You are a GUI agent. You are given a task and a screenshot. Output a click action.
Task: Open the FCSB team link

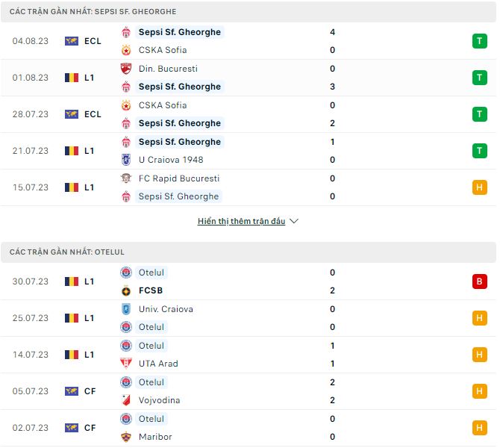[151, 290]
